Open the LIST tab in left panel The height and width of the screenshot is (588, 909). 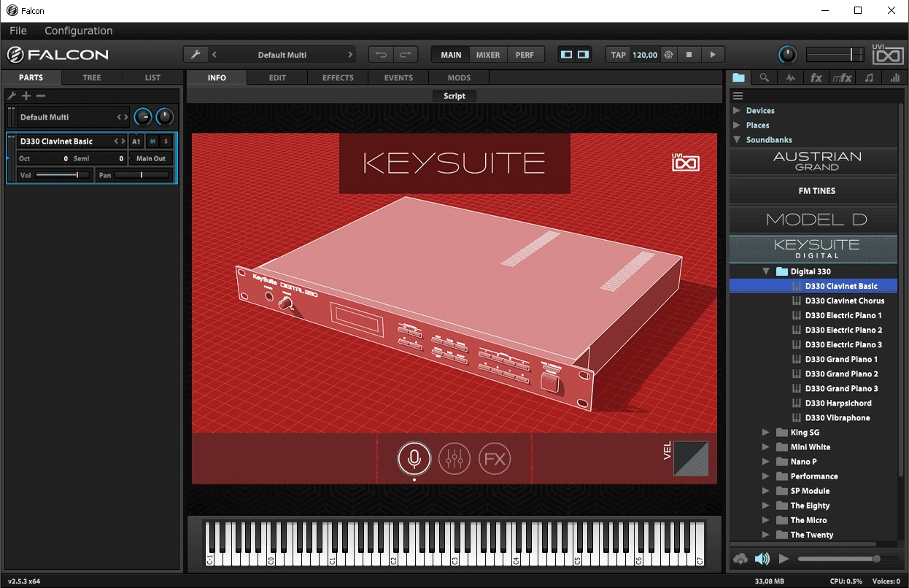(x=152, y=77)
